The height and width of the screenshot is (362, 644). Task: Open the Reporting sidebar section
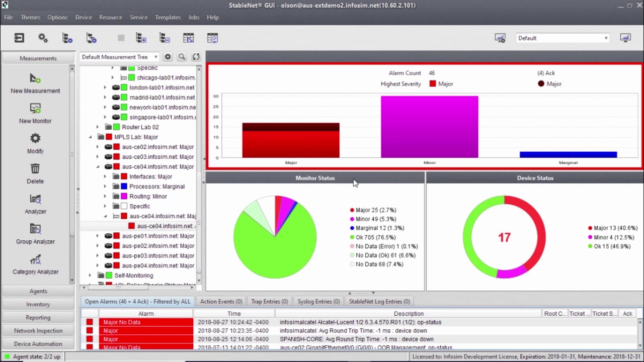38,317
